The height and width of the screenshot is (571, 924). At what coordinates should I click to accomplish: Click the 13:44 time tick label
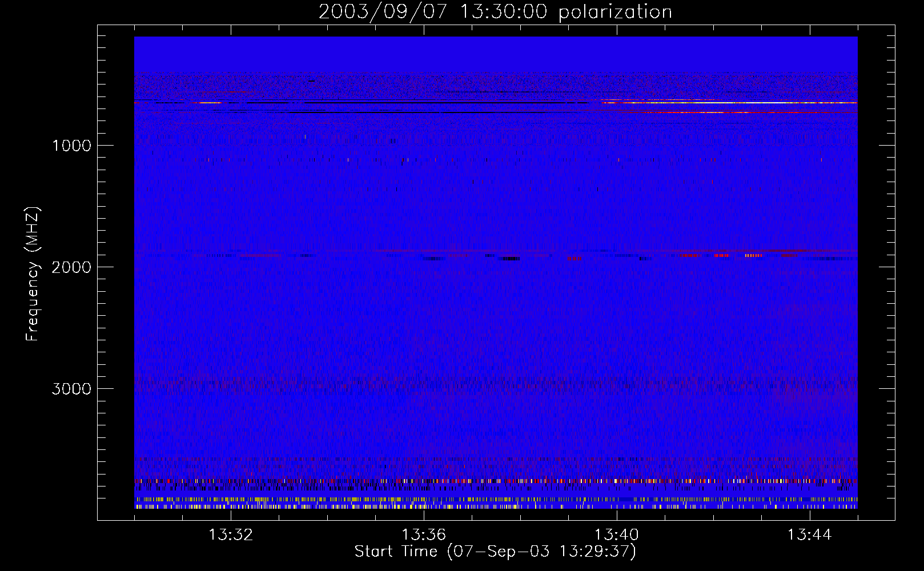point(810,535)
